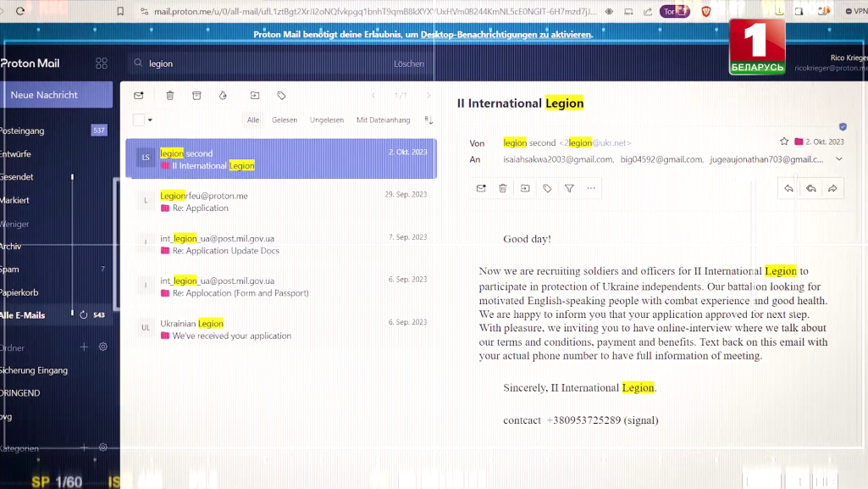
Task: Select the Alle filter tab
Action: pyautogui.click(x=253, y=119)
